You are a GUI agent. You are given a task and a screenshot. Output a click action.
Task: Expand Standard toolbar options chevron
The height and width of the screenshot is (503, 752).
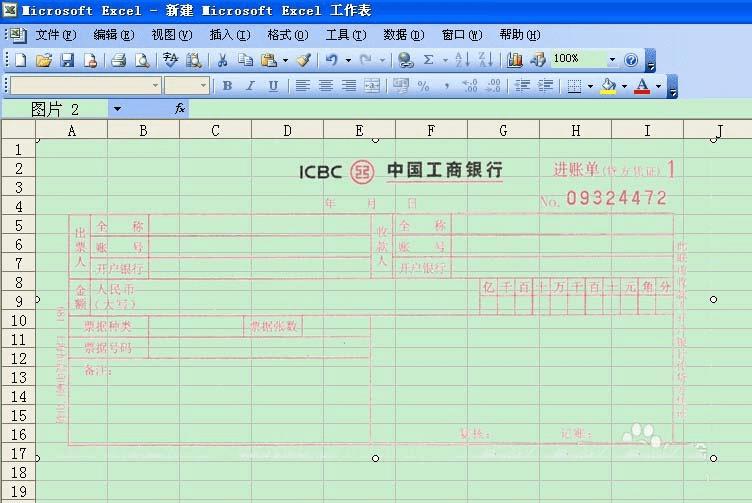coord(651,60)
